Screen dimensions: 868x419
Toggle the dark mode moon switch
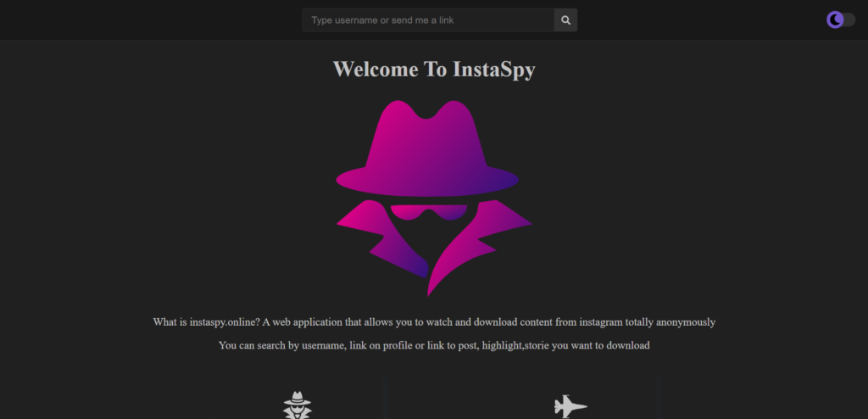click(x=841, y=20)
